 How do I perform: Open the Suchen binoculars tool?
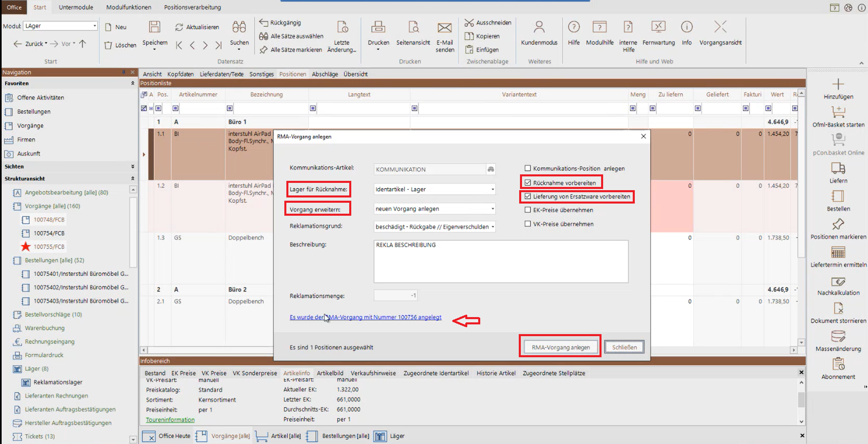coord(239,28)
